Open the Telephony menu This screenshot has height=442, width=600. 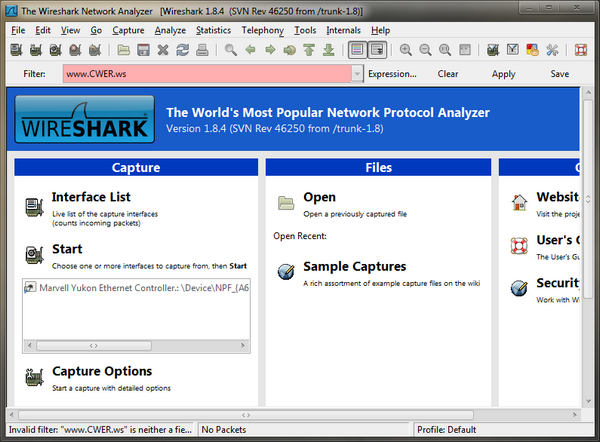click(262, 30)
